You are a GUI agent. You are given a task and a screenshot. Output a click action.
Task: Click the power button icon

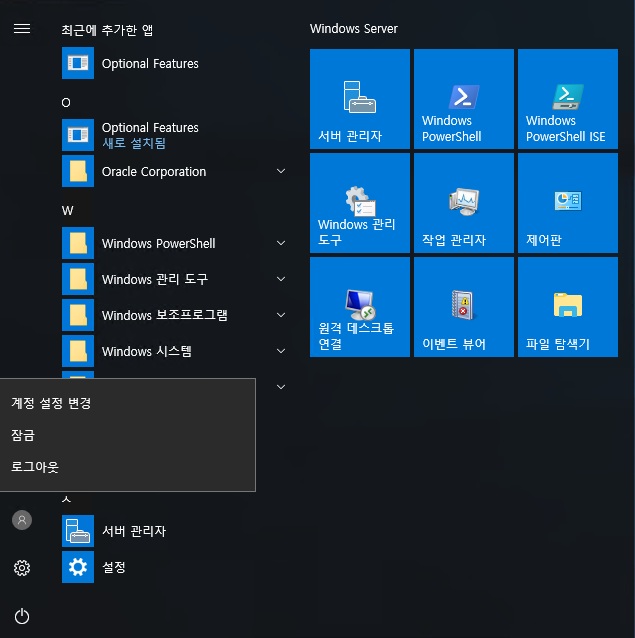22,616
